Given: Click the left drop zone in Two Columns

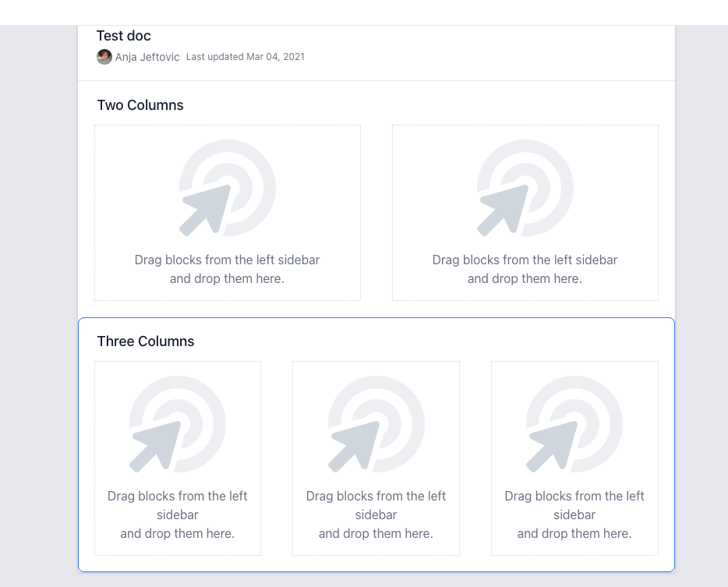Looking at the screenshot, I should (228, 213).
